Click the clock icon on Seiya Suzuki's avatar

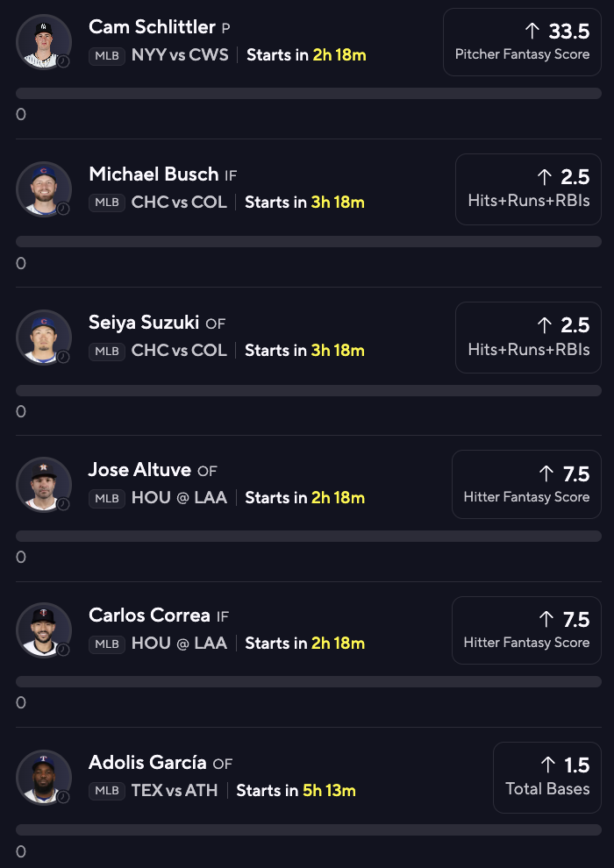click(63, 357)
